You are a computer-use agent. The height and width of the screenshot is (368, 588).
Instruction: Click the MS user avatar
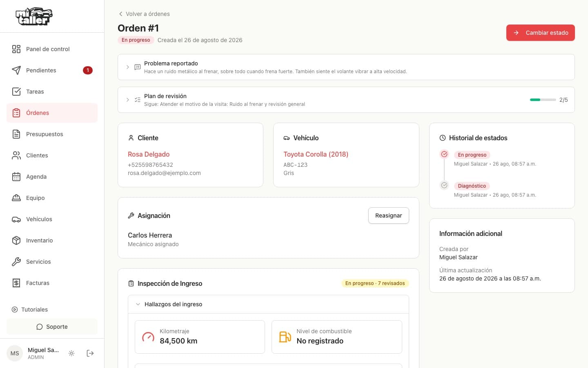pos(15,353)
